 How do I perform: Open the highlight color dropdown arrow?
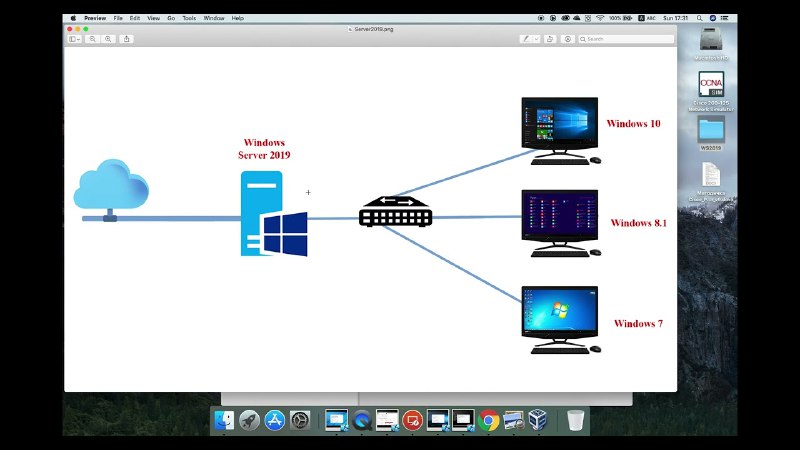pyautogui.click(x=536, y=39)
